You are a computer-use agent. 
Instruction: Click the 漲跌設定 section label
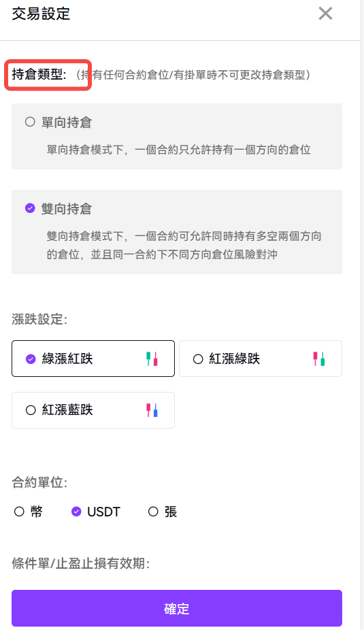coord(39,319)
